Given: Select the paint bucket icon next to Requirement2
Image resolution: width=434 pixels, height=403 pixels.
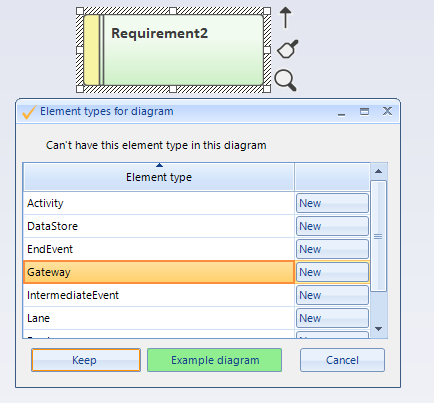Looking at the screenshot, I should 288,49.
